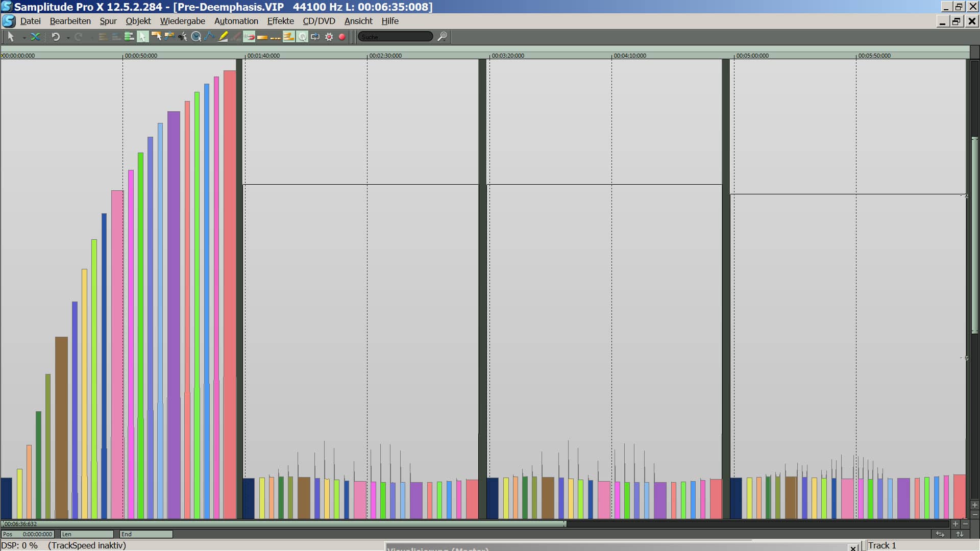The image size is (980, 551).
Task: Toggle the universal mouse mode arrow
Action: coord(143,37)
